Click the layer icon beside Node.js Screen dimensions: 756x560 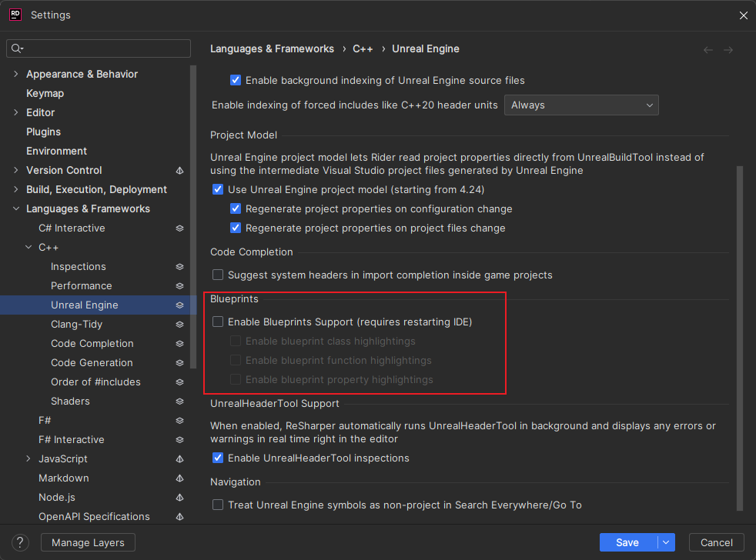pos(180,498)
